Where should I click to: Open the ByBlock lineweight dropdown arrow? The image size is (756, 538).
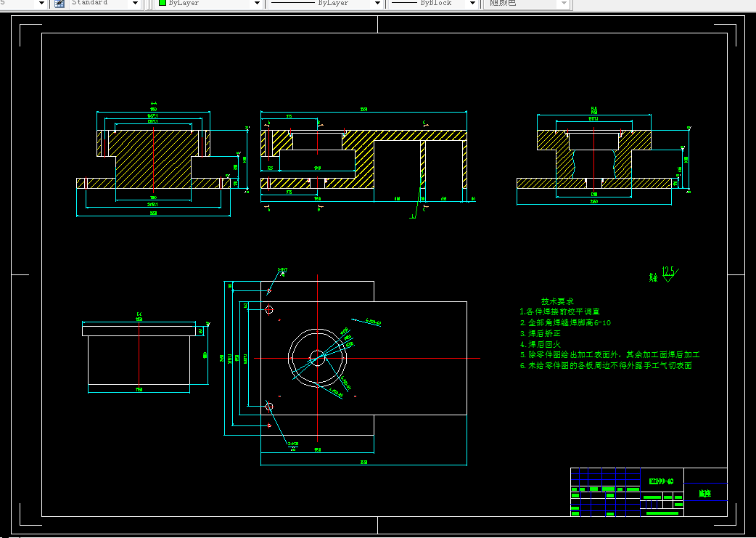tap(472, 4)
